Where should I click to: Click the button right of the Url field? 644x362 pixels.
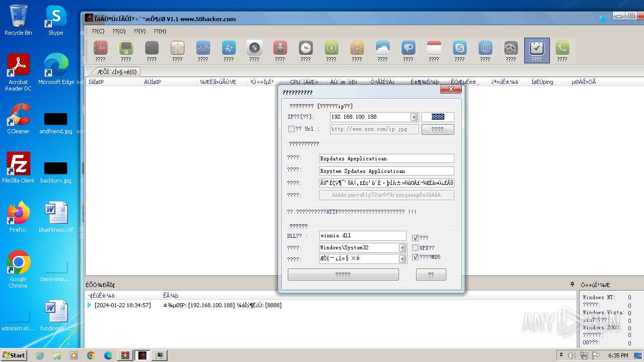pyautogui.click(x=438, y=129)
